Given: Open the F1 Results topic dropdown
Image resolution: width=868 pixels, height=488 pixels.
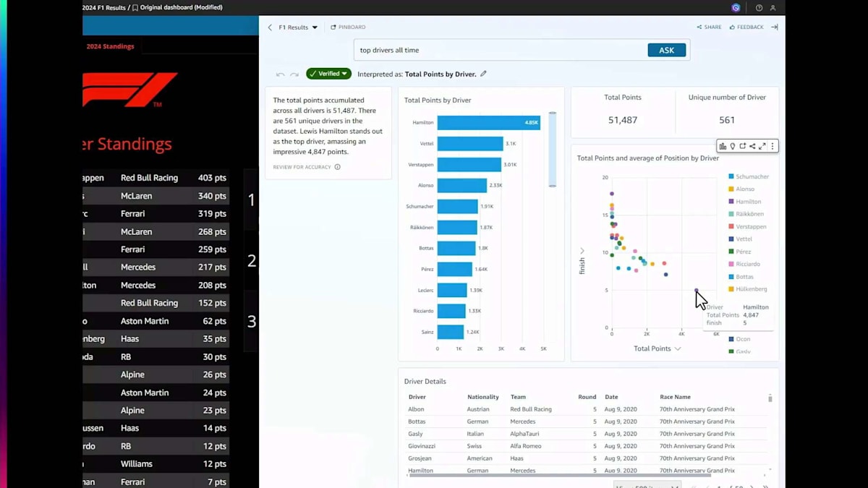Looking at the screenshot, I should click(298, 27).
